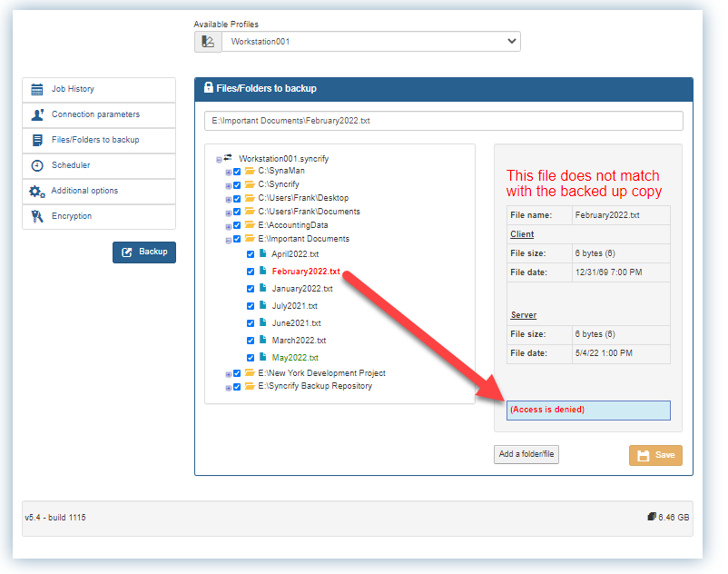The width and height of the screenshot is (728, 574).
Task: Click the Files/Folders document icon in sidebar
Action: point(37,140)
